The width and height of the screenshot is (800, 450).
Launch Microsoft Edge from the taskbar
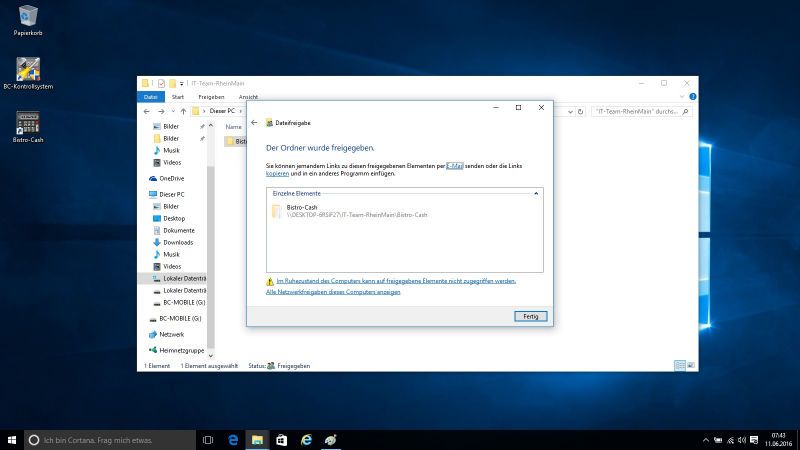pyautogui.click(x=233, y=440)
